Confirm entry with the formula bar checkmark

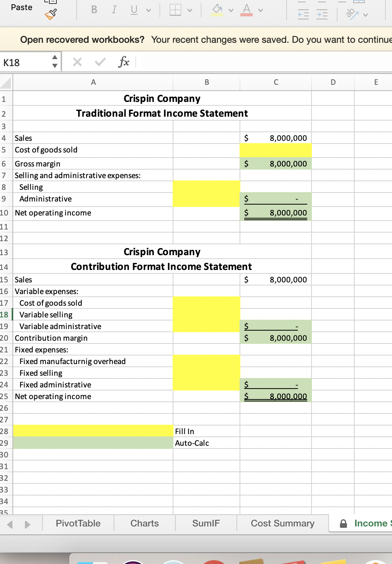click(100, 61)
